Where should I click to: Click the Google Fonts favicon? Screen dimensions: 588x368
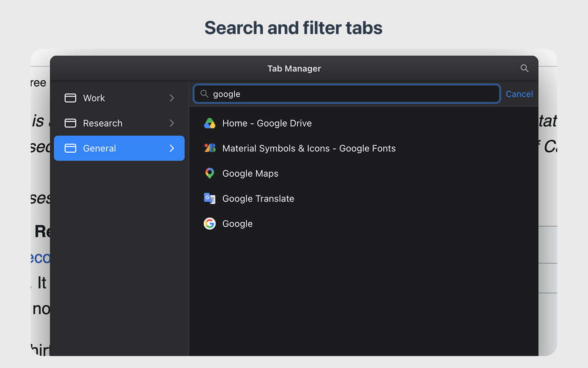(x=209, y=148)
